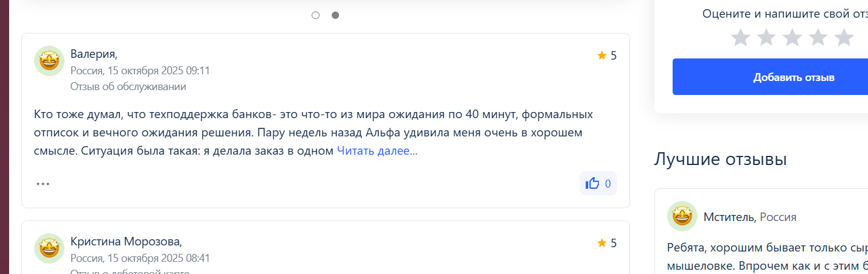The height and width of the screenshot is (274, 868).
Task: Click the second rating star
Action: point(766,38)
